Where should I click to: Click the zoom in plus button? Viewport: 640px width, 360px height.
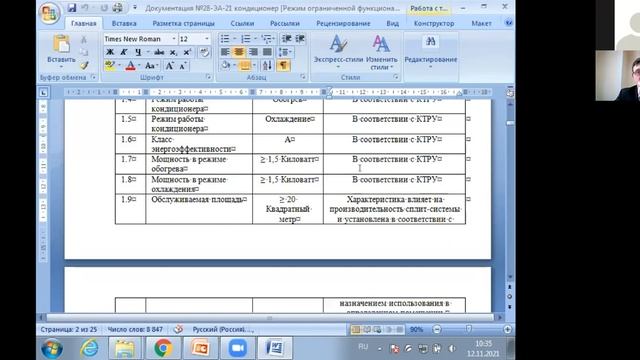507,329
